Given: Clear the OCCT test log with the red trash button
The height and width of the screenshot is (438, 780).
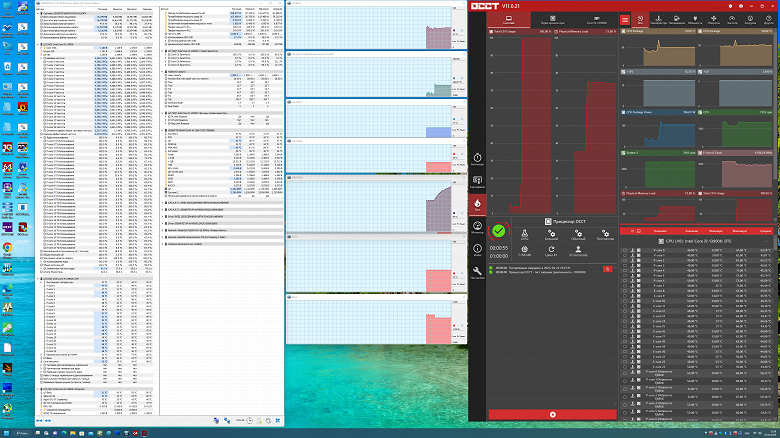Looking at the screenshot, I should (x=607, y=269).
